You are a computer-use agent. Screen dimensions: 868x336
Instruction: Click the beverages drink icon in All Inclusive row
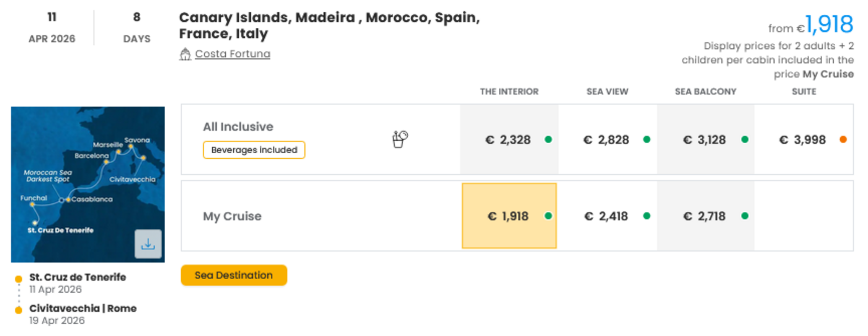tap(400, 139)
